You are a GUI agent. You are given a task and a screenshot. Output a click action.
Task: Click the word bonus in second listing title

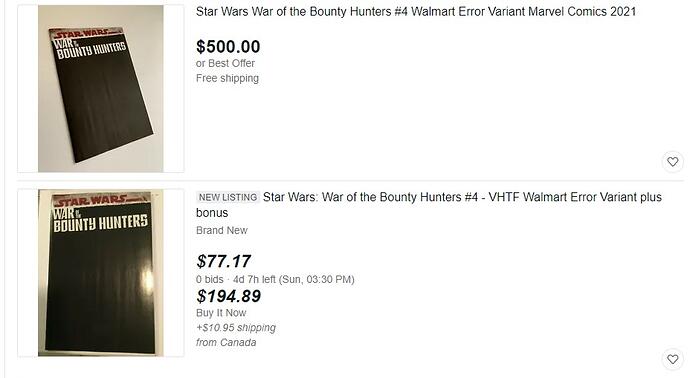[x=212, y=213]
